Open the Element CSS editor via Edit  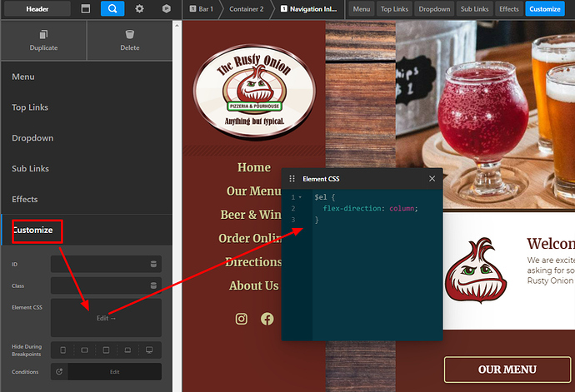pos(106,318)
